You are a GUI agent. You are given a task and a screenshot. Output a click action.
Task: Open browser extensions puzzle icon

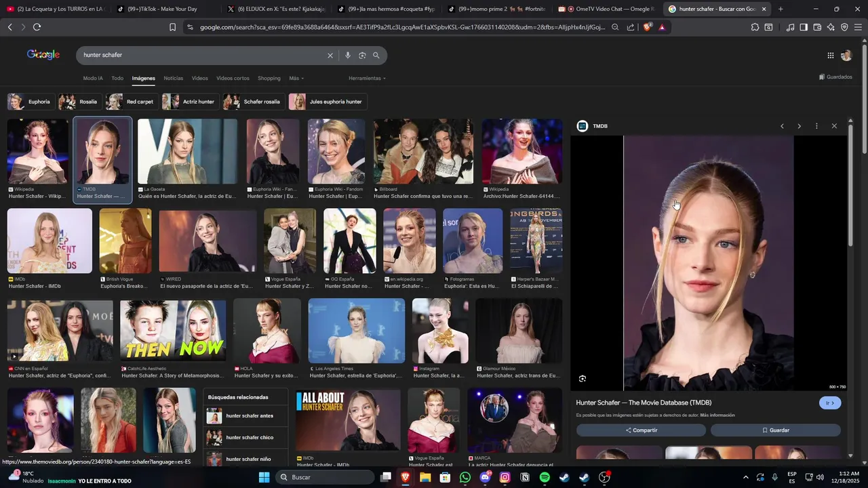pos(755,27)
